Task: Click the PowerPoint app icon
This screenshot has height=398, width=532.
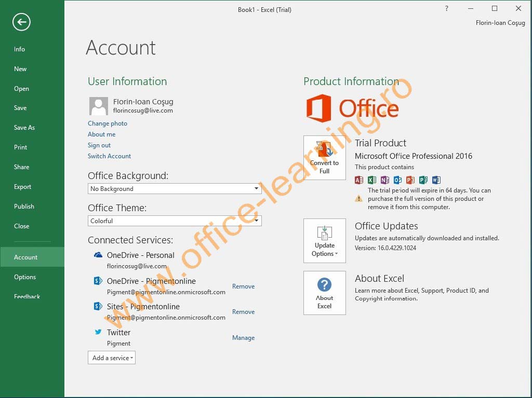Action: pyautogui.click(x=410, y=180)
